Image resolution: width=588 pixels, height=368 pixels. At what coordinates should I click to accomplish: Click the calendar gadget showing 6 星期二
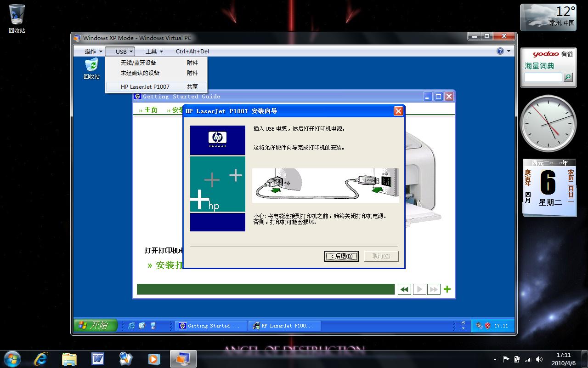(x=549, y=187)
